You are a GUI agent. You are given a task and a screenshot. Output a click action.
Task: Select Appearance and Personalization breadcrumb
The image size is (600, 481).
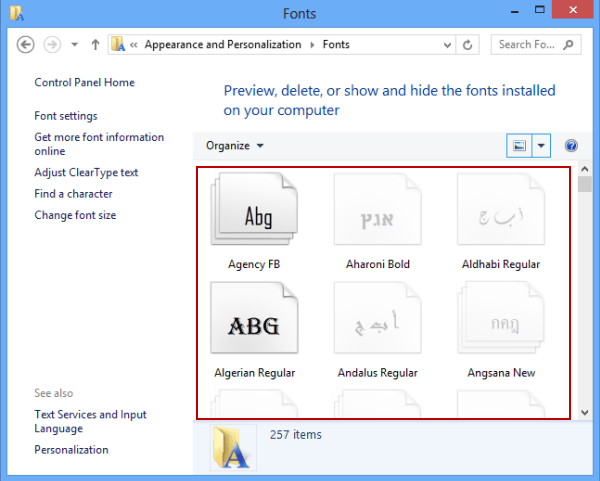point(223,44)
